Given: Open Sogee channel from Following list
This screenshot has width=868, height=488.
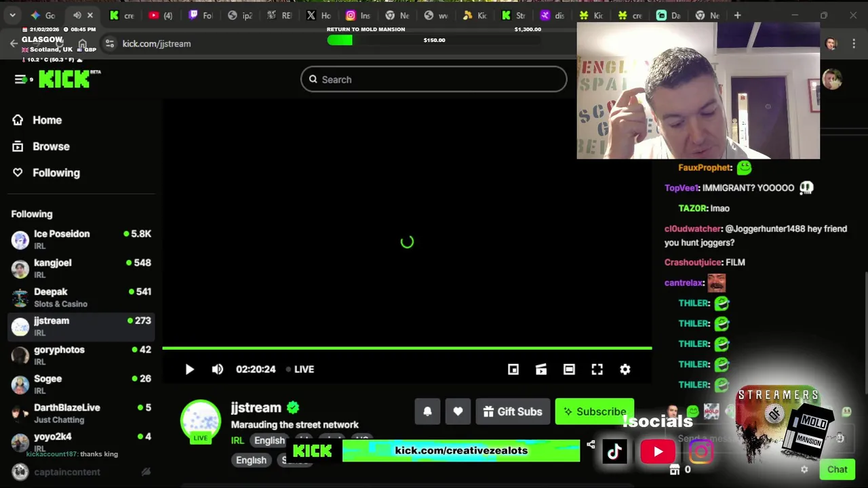Looking at the screenshot, I should pyautogui.click(x=81, y=384).
